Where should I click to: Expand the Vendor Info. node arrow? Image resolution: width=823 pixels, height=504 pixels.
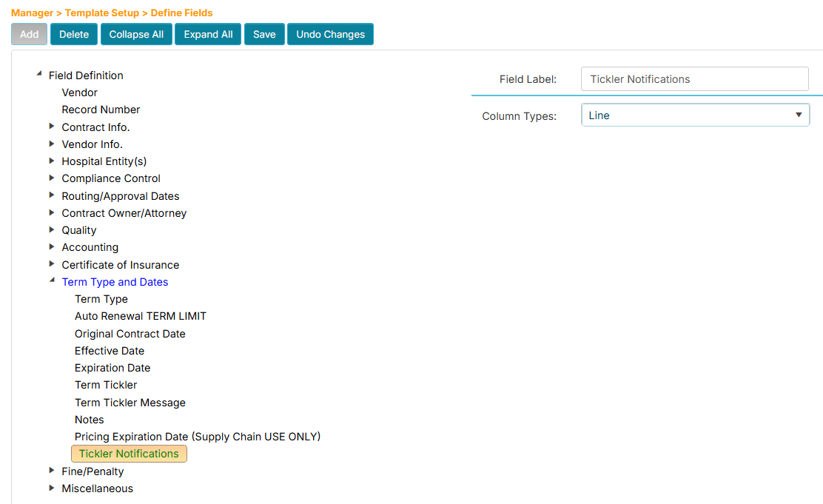(52, 144)
